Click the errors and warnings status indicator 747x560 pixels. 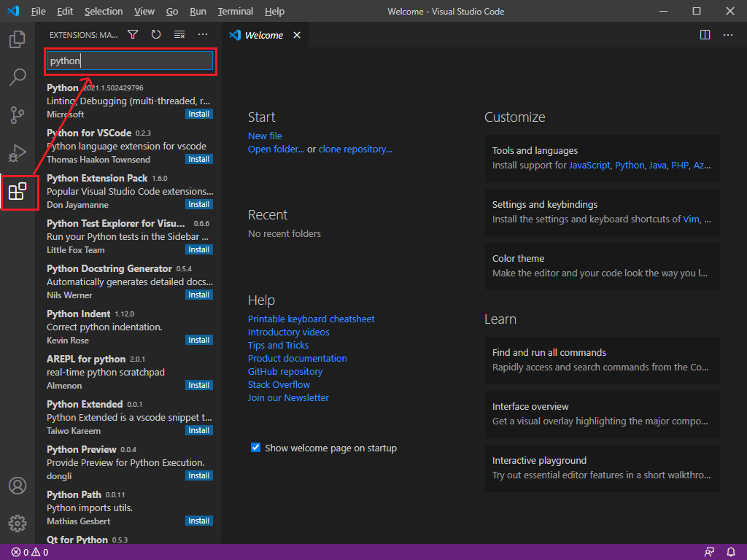[29, 553]
